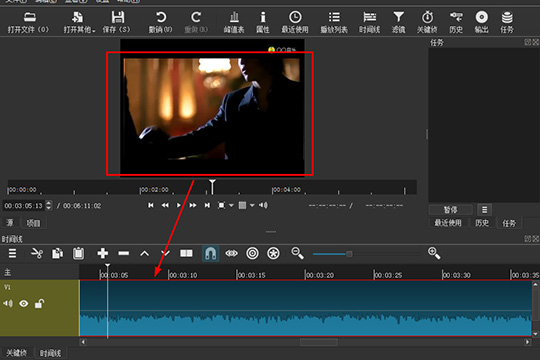Lock the V1 track padlock icon
The width and height of the screenshot is (540, 360).
[x=39, y=304]
